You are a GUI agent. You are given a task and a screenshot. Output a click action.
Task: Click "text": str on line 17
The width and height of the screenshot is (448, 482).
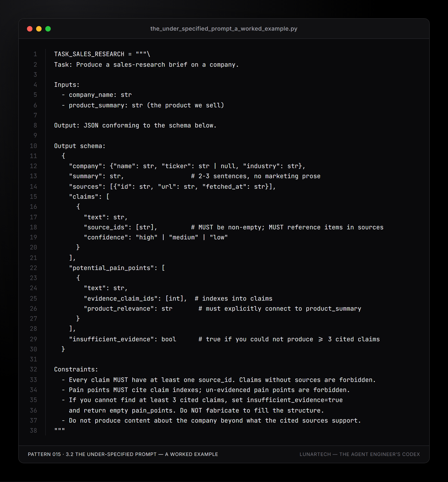106,217
